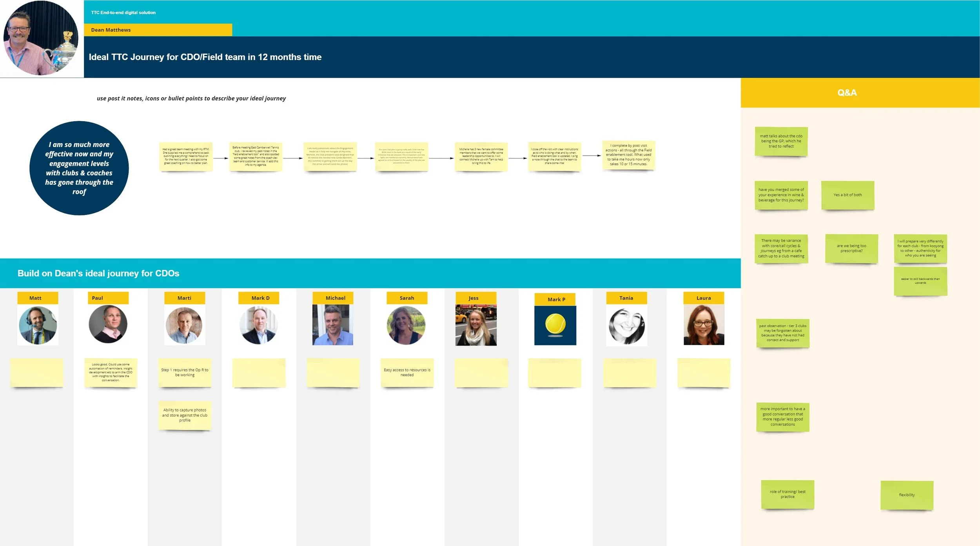Select 'Easy access to resources is needed' note
The height and width of the screenshot is (546, 980).
coord(407,372)
